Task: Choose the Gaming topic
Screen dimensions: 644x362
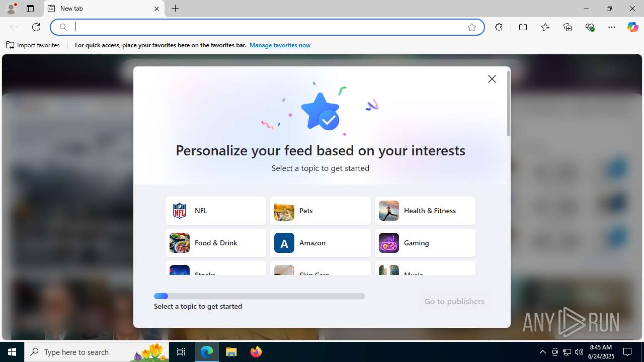Action: tap(425, 243)
